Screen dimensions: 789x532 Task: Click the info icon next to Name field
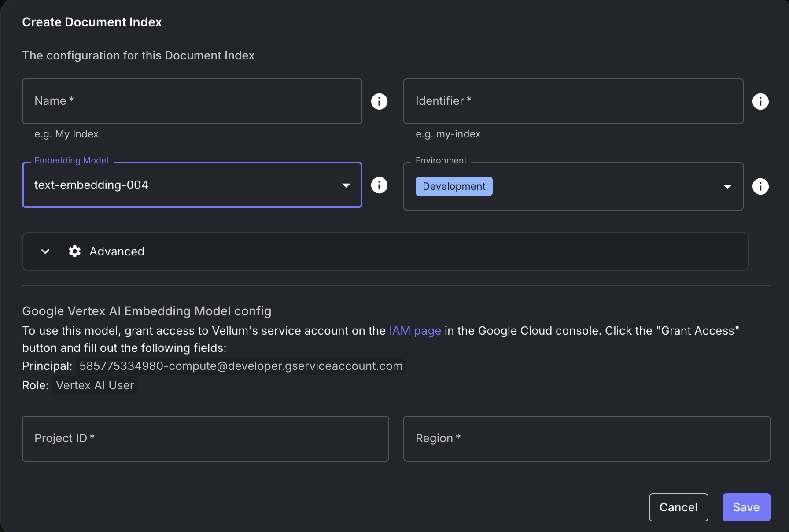[x=379, y=101]
